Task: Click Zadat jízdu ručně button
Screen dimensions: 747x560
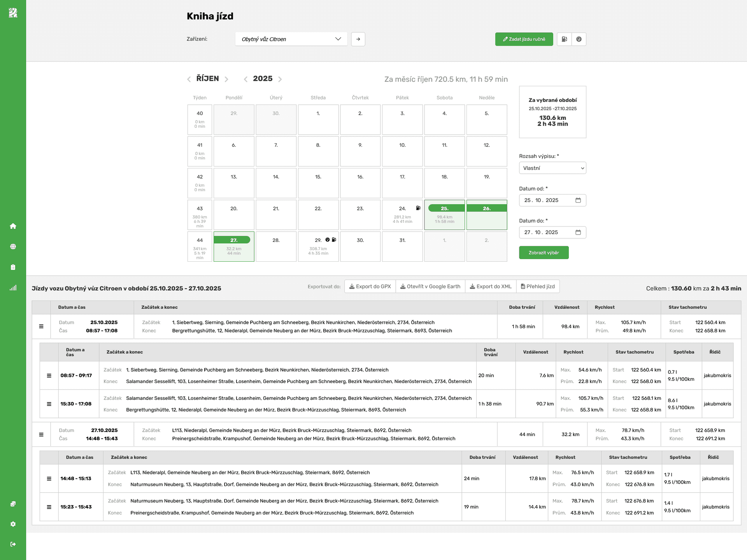Action: (x=524, y=39)
